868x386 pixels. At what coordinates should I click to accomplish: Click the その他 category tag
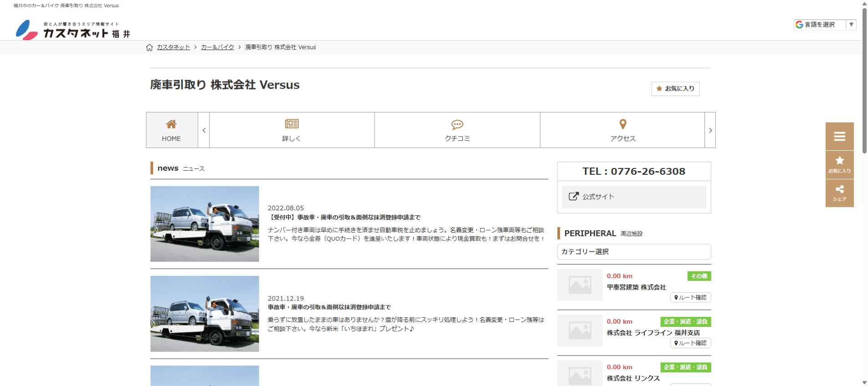click(699, 276)
